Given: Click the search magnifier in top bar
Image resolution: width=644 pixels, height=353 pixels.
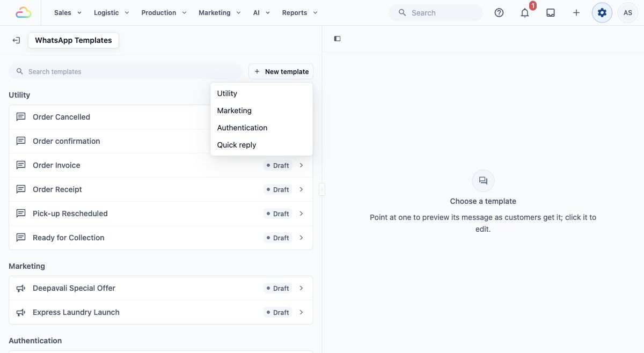Looking at the screenshot, I should click(402, 12).
